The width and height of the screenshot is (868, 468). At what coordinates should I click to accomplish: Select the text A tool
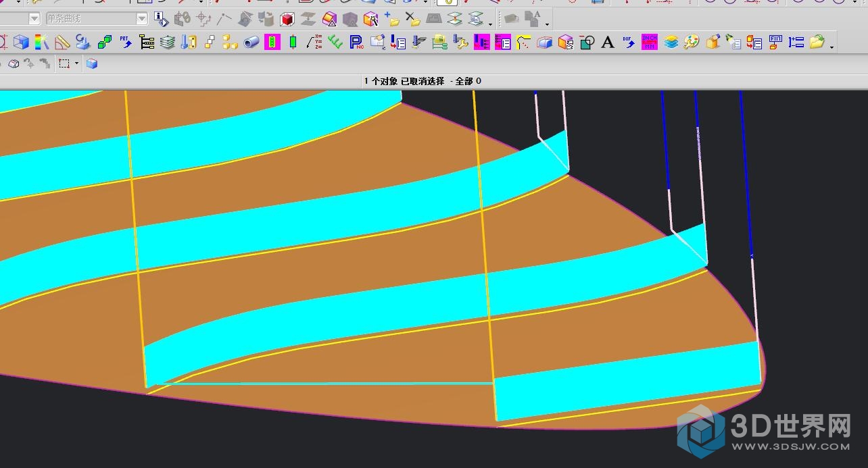tap(608, 43)
